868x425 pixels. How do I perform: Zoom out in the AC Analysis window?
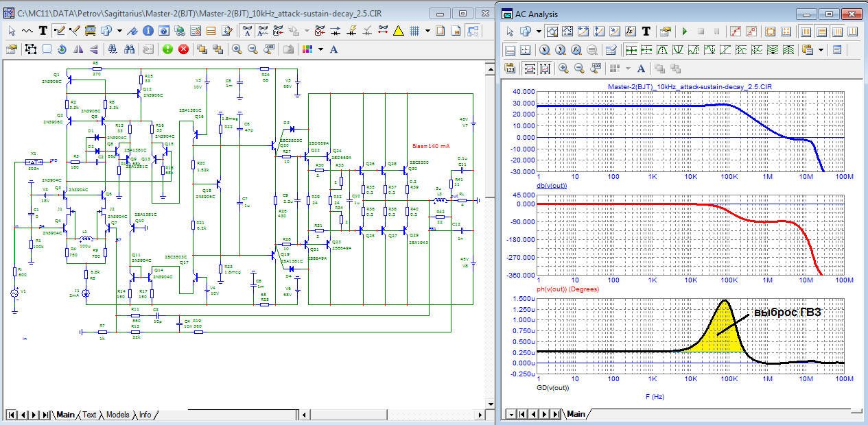pyautogui.click(x=578, y=68)
